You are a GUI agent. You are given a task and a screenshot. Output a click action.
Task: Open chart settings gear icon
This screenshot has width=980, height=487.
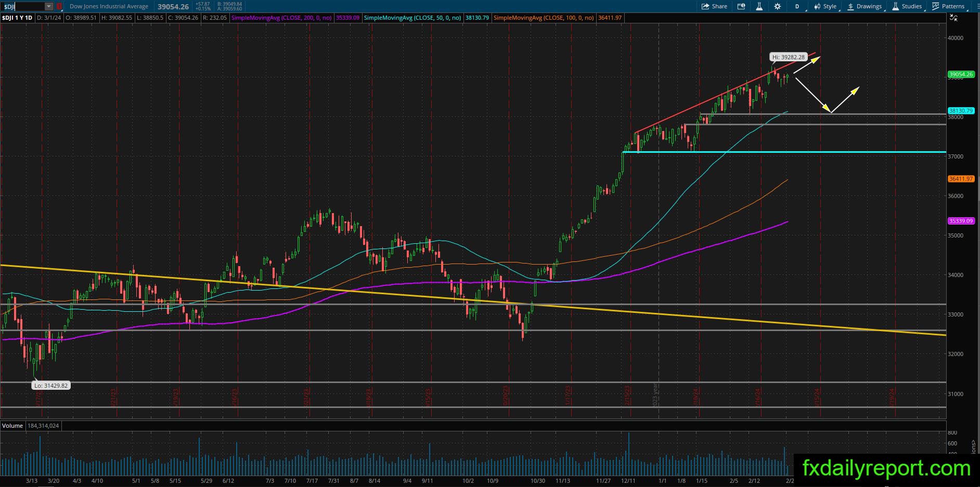point(777,6)
